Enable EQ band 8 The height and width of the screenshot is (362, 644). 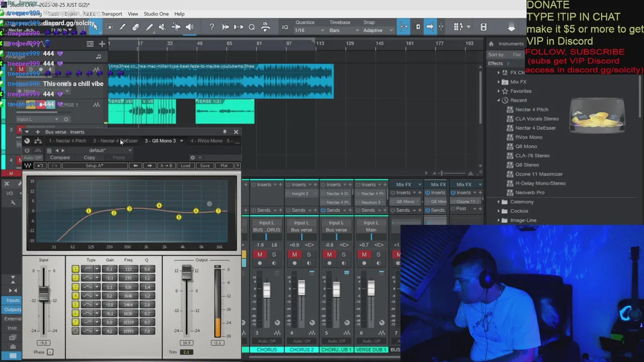pos(75,331)
